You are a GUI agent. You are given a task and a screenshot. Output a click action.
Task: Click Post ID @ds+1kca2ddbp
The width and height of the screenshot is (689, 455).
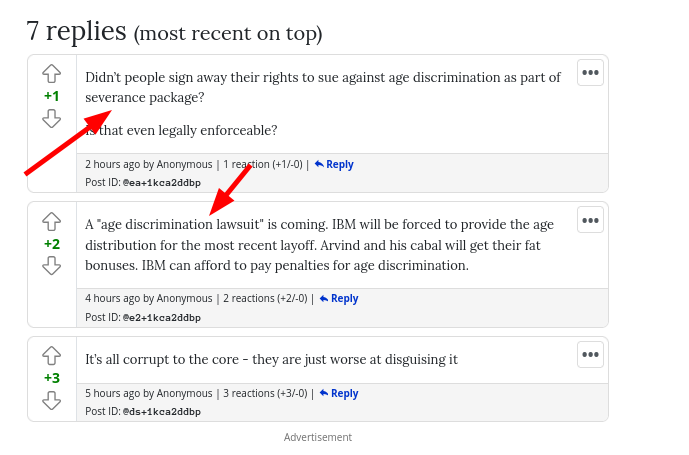tap(161, 411)
